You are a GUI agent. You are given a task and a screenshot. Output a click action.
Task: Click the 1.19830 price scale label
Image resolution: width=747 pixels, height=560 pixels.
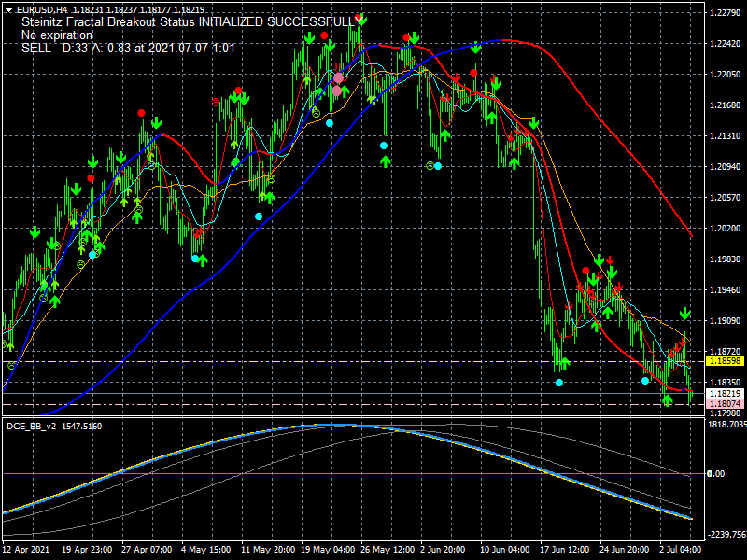726,259
